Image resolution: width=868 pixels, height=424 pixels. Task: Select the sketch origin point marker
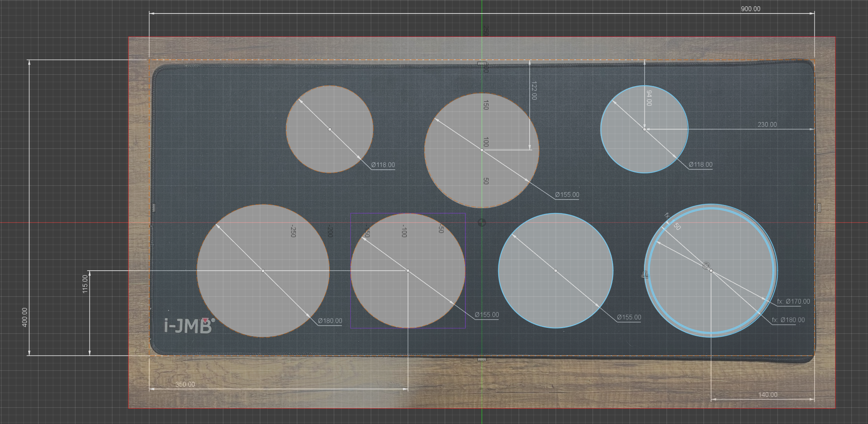point(481,223)
